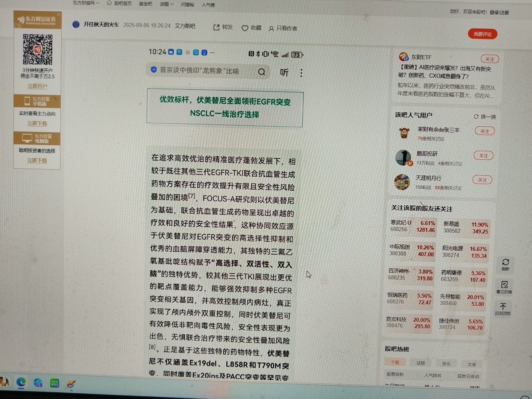
Task: Click the 刷新 refresh icon
Action: coord(505,262)
